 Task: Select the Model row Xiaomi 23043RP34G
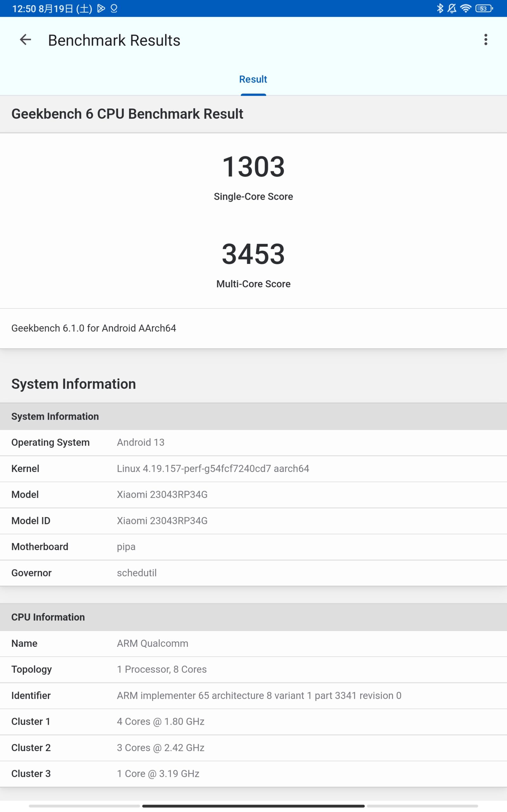pos(162,494)
